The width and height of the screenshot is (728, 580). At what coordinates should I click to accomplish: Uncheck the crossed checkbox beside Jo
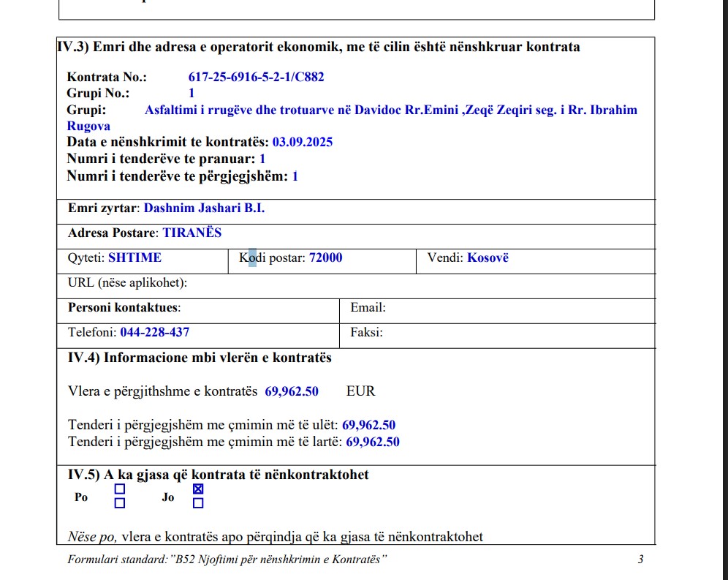click(198, 489)
